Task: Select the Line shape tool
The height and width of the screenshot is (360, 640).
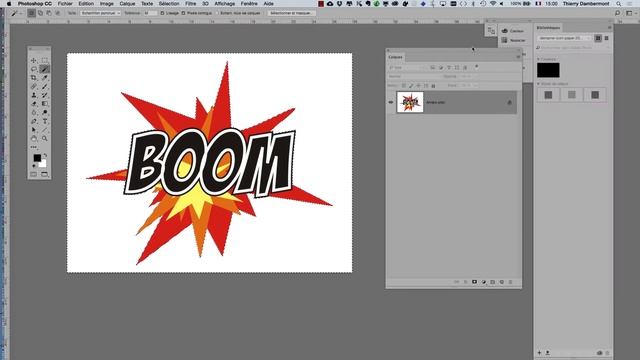Action: (44, 130)
